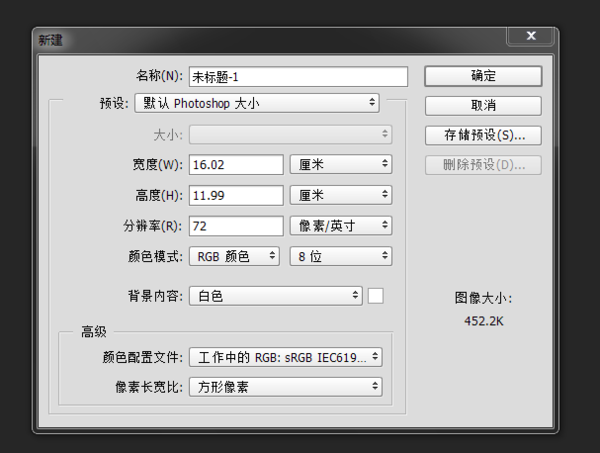Open the 8 位 bit depth dropdown
The image size is (600, 453).
point(341,256)
